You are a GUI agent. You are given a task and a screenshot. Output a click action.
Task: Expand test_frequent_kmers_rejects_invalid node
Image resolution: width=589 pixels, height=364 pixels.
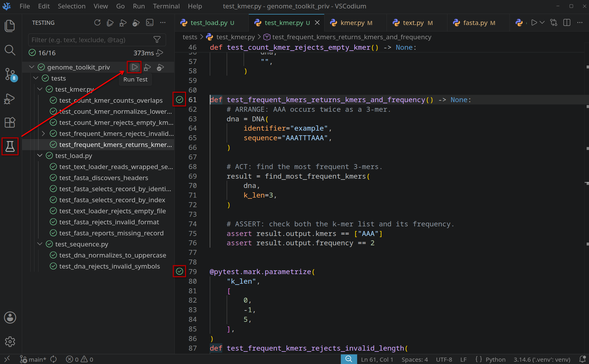click(43, 134)
